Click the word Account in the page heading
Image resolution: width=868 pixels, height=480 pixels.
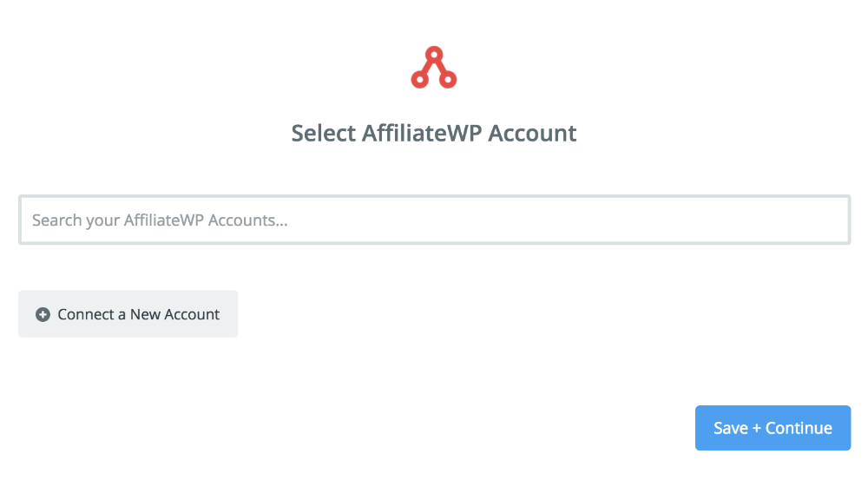(532, 134)
